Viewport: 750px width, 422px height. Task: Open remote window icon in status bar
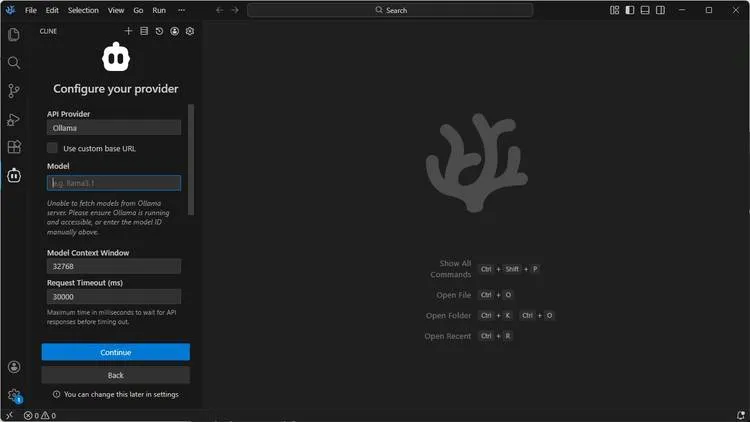click(10, 415)
